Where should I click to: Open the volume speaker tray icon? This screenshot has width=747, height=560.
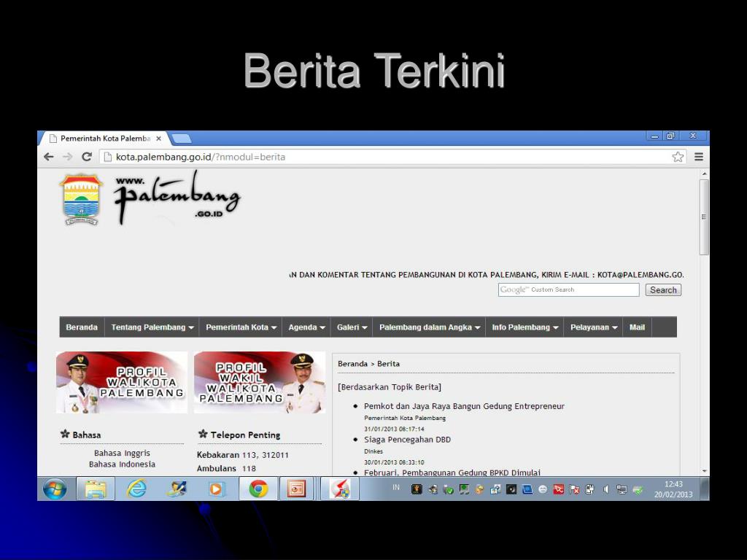[x=606, y=489]
